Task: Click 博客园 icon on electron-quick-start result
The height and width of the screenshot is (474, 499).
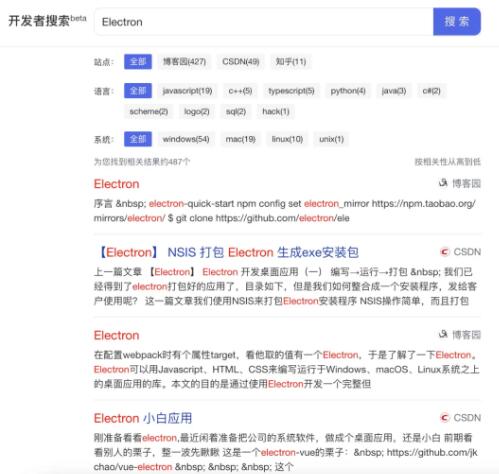Action: (x=443, y=183)
